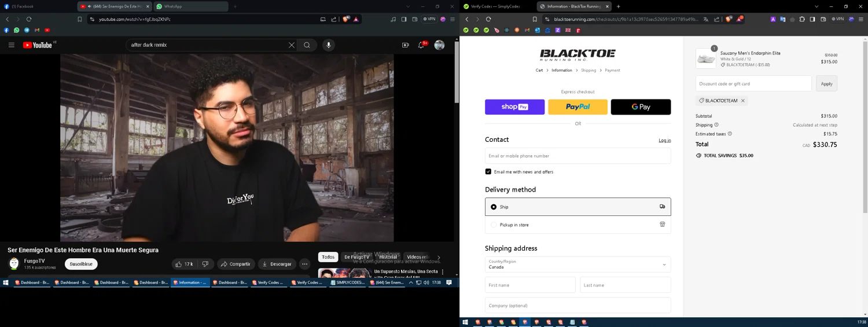
Task: Open the Brave wallet icon in right browser
Action: click(823, 19)
